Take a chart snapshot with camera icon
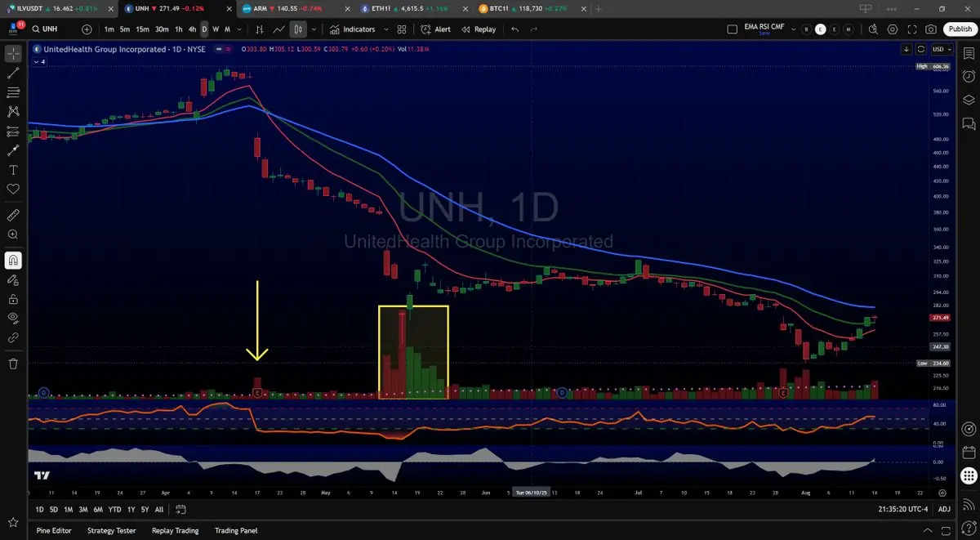 pos(932,29)
